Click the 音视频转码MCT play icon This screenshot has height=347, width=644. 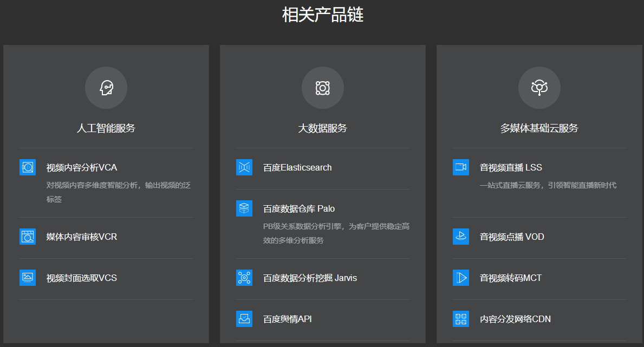(461, 278)
